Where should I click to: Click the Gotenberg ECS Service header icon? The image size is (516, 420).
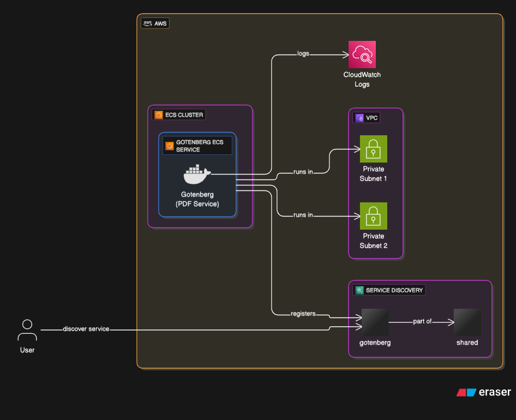tap(169, 146)
